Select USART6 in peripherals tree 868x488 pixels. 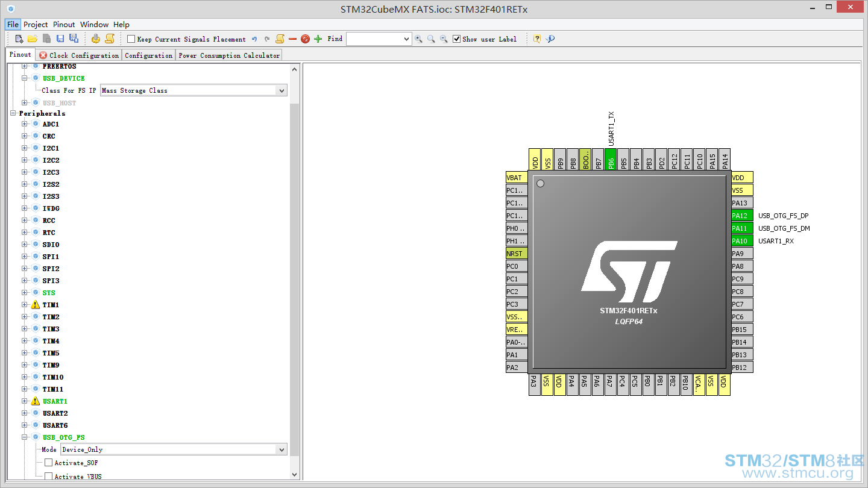point(55,425)
